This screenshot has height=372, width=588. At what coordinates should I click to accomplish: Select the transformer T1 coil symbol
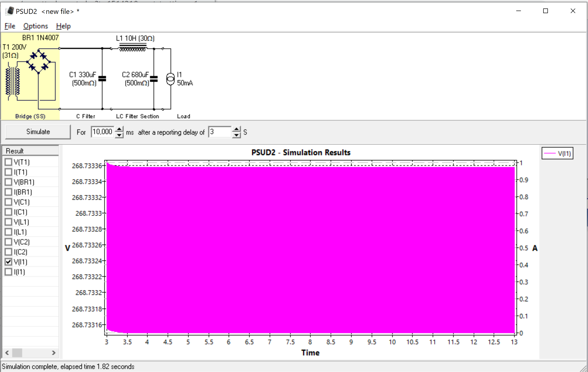coord(13,81)
